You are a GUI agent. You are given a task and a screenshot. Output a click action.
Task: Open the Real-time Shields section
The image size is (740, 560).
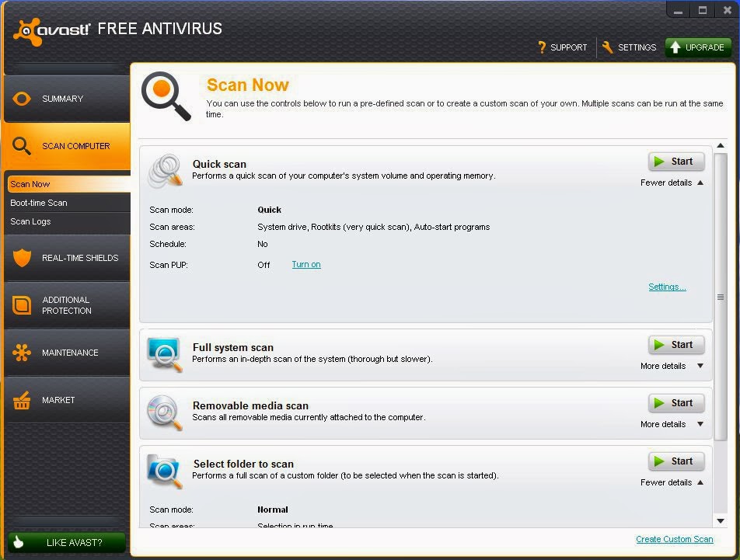point(66,258)
